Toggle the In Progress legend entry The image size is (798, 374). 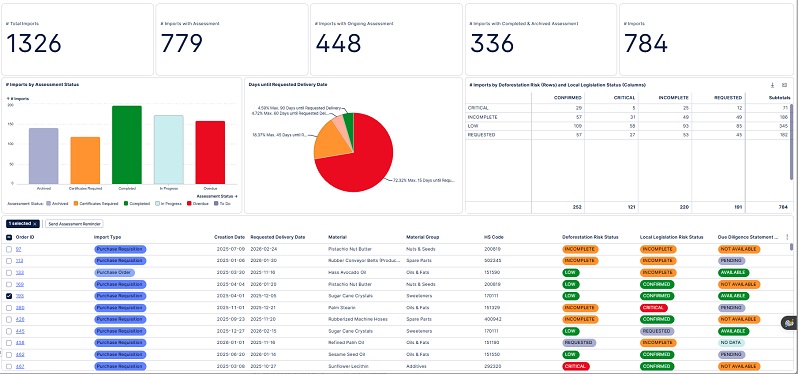pos(168,203)
